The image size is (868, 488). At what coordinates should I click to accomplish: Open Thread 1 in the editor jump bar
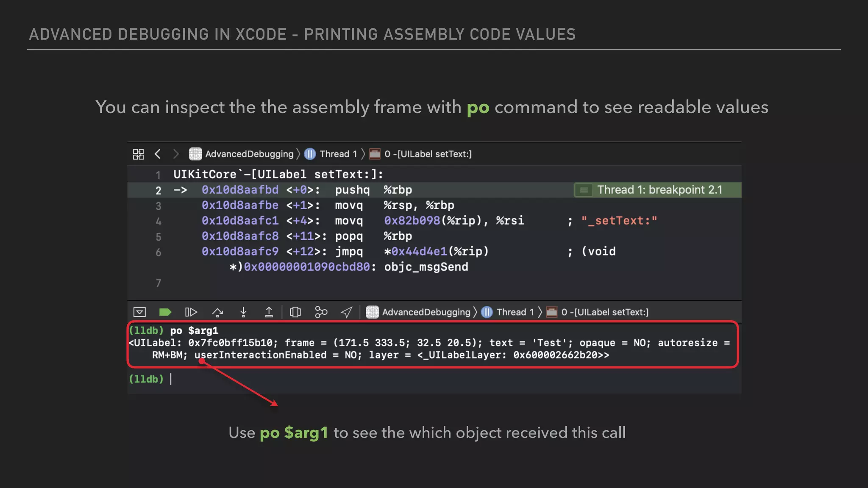[338, 154]
